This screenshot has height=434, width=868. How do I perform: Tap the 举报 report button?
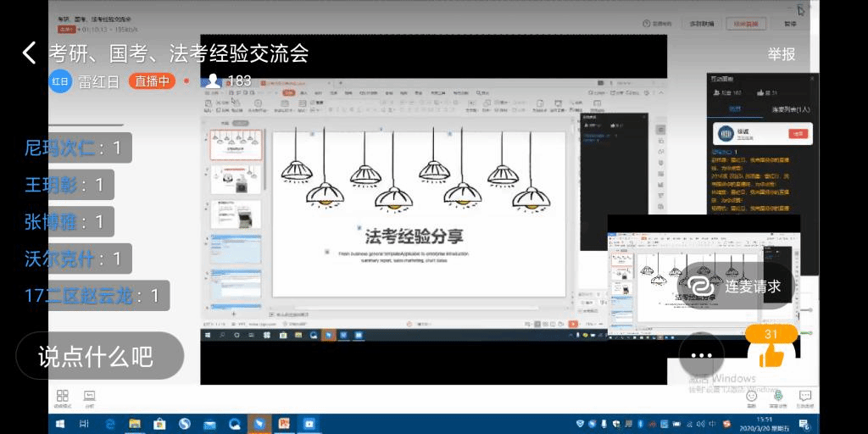pyautogui.click(x=781, y=54)
